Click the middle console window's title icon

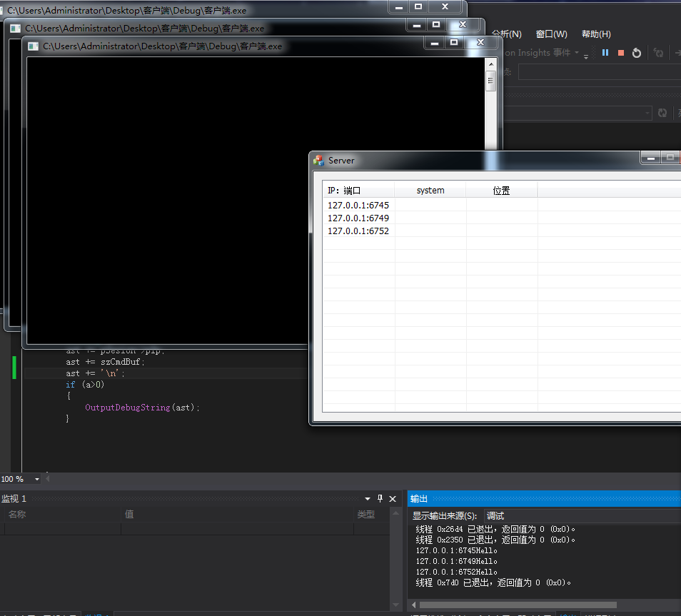click(x=15, y=29)
